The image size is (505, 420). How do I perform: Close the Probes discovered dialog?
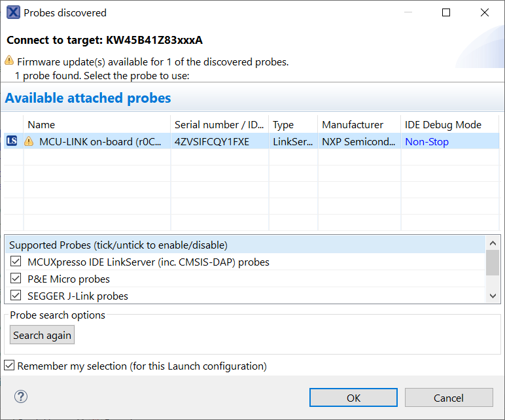pos(485,12)
